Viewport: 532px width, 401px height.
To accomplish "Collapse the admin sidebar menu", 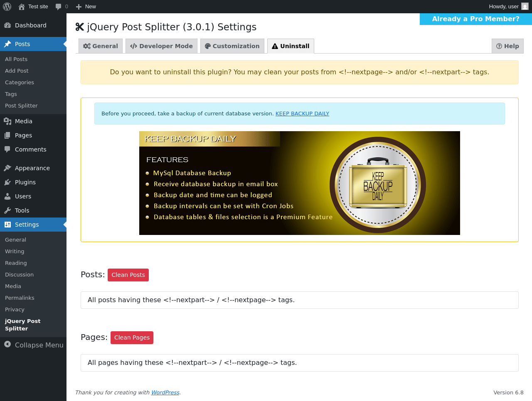I will [x=33, y=345].
